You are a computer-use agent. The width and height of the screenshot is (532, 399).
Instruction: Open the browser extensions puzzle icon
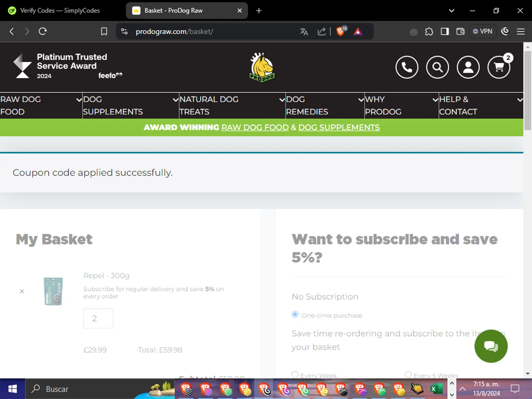click(x=429, y=32)
